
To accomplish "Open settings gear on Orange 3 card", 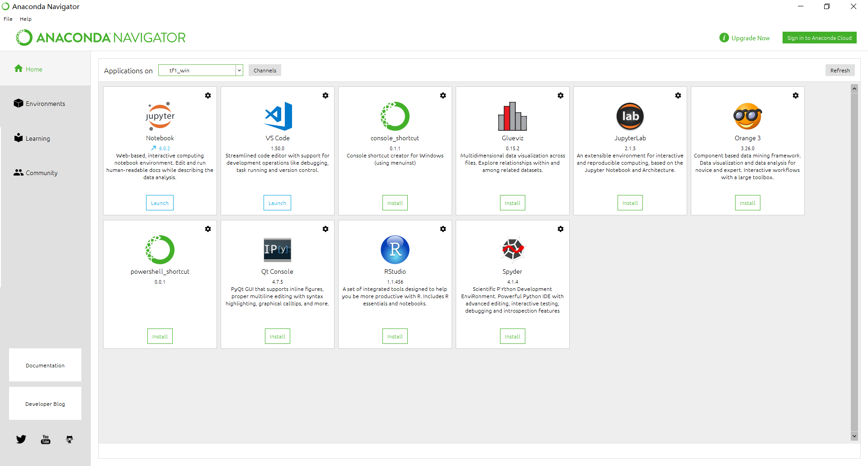I will (x=796, y=95).
